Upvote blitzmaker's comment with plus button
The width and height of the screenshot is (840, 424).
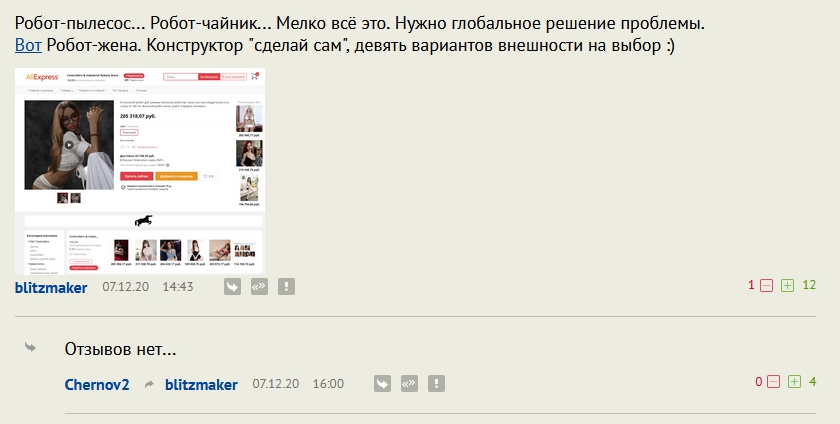(787, 285)
